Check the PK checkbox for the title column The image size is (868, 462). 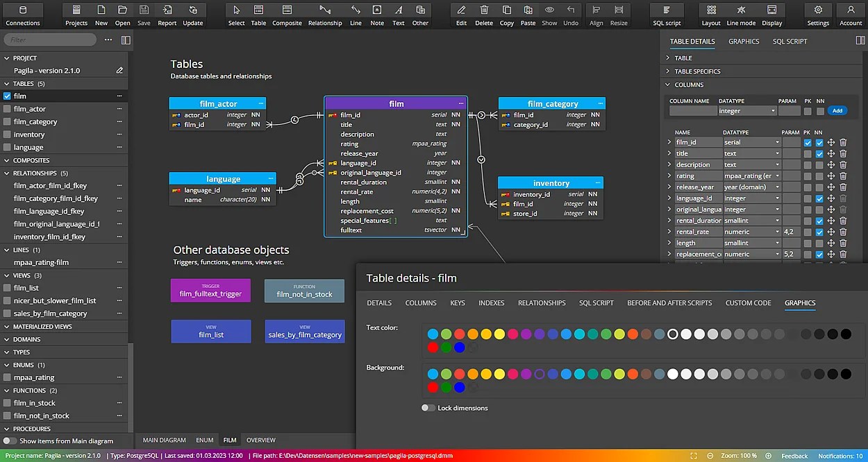point(808,153)
